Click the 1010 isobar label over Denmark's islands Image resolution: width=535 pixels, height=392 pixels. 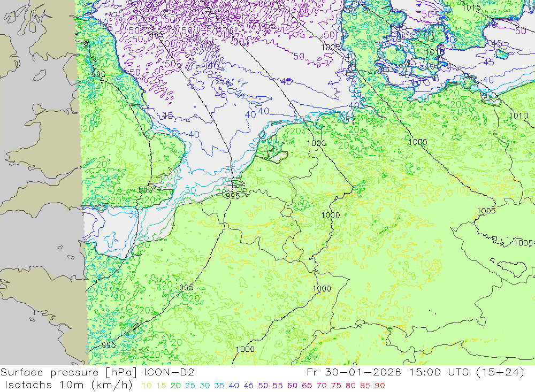point(435,52)
